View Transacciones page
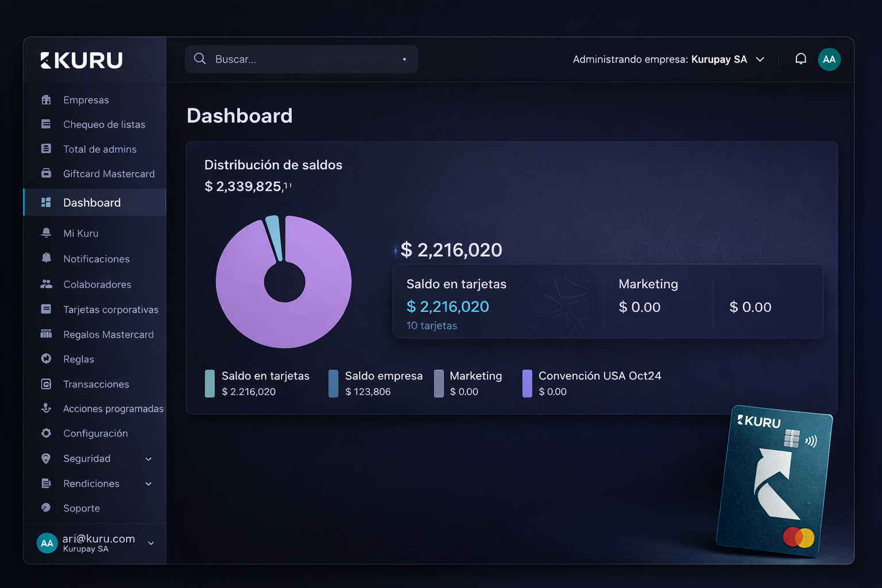The image size is (882, 588). click(x=95, y=384)
